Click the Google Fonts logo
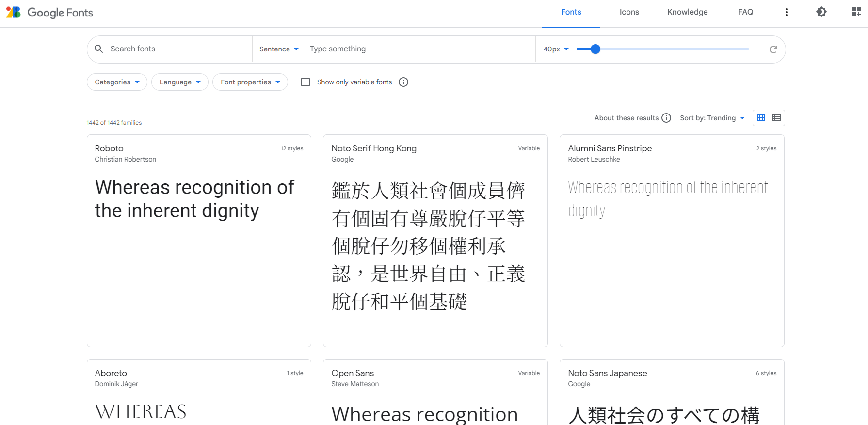This screenshot has width=868, height=425. (49, 13)
